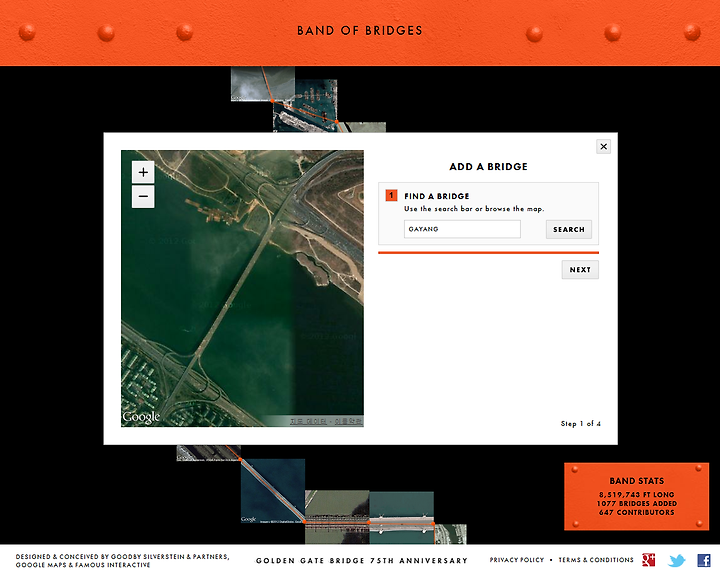Open the Google Plus share icon
The width and height of the screenshot is (720, 576).
(648, 560)
